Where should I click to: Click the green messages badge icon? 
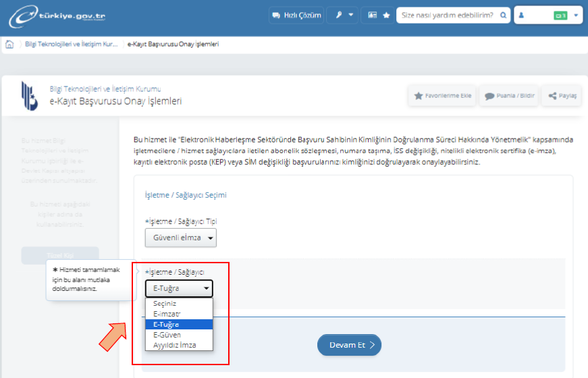[560, 16]
